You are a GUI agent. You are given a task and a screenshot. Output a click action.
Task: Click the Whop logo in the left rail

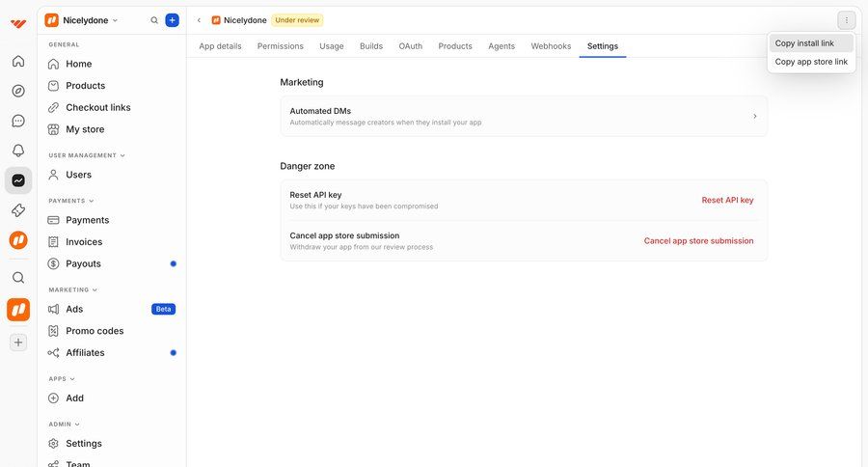(18, 23)
